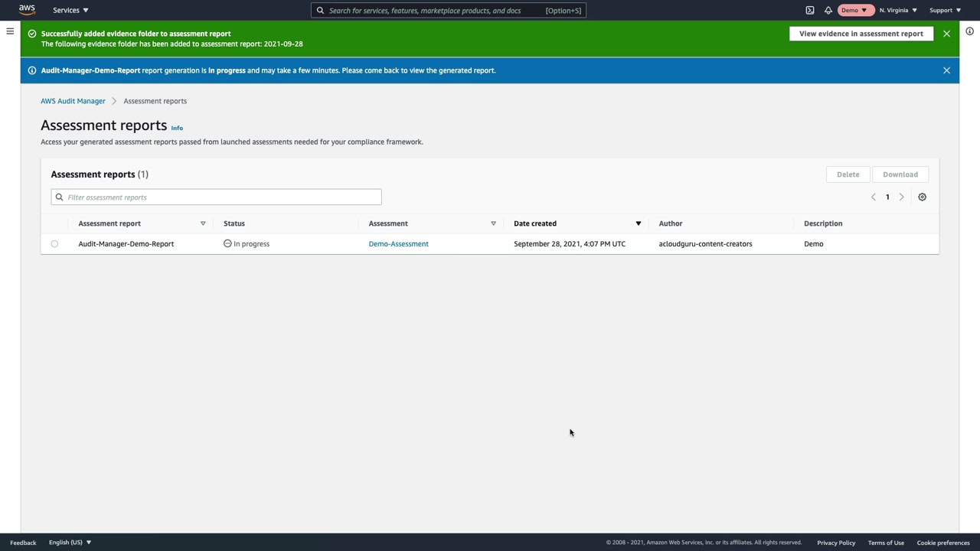Click the Status column header
The height and width of the screenshot is (551, 980).
coord(234,223)
